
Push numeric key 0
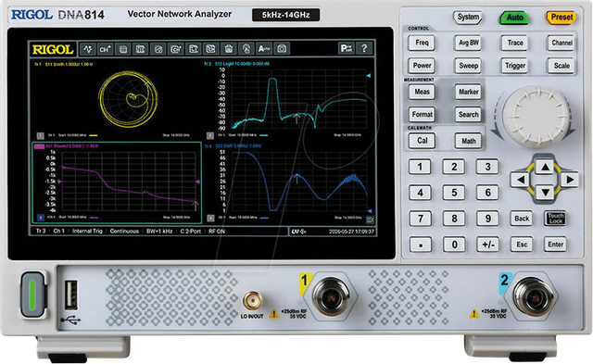pos(454,245)
